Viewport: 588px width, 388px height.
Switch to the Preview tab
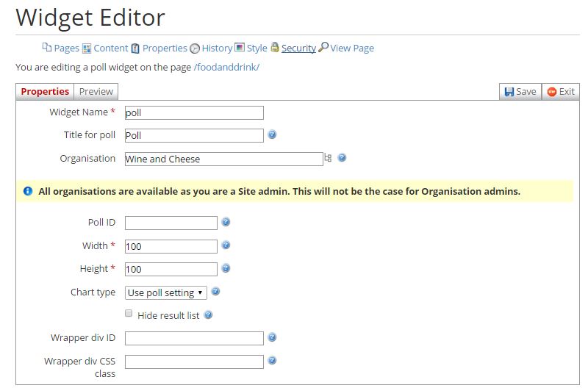pyautogui.click(x=96, y=91)
